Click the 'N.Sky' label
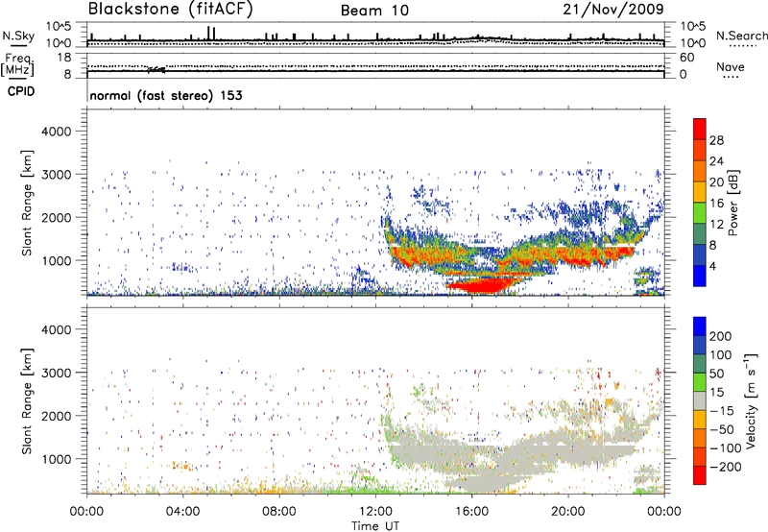 (x=18, y=36)
